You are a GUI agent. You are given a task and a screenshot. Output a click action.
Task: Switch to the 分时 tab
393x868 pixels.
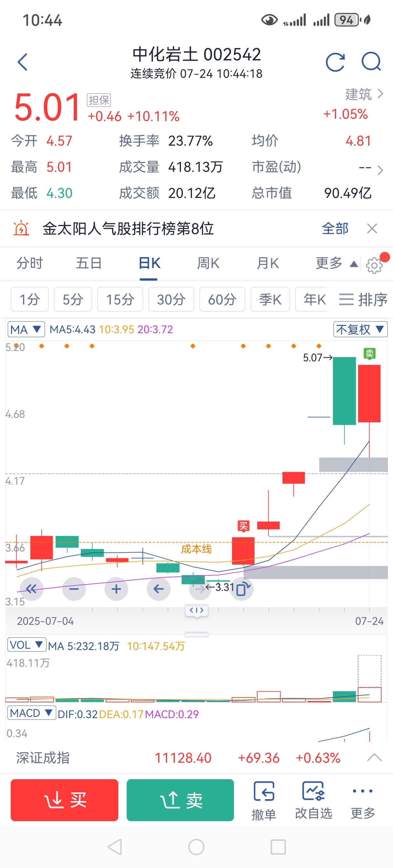click(x=30, y=263)
